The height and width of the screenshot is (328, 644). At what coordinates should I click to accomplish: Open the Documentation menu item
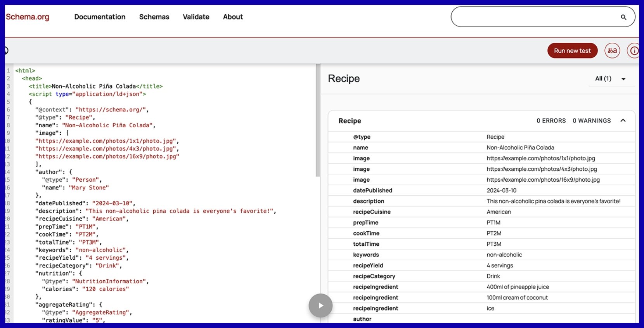pyautogui.click(x=100, y=17)
